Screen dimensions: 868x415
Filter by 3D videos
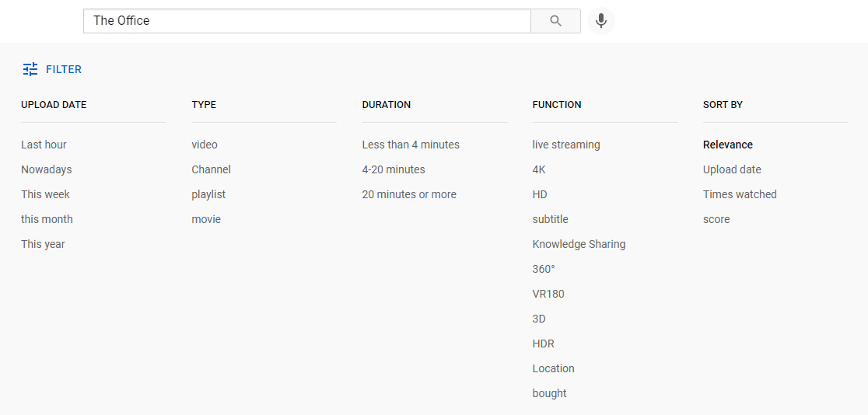[539, 319]
